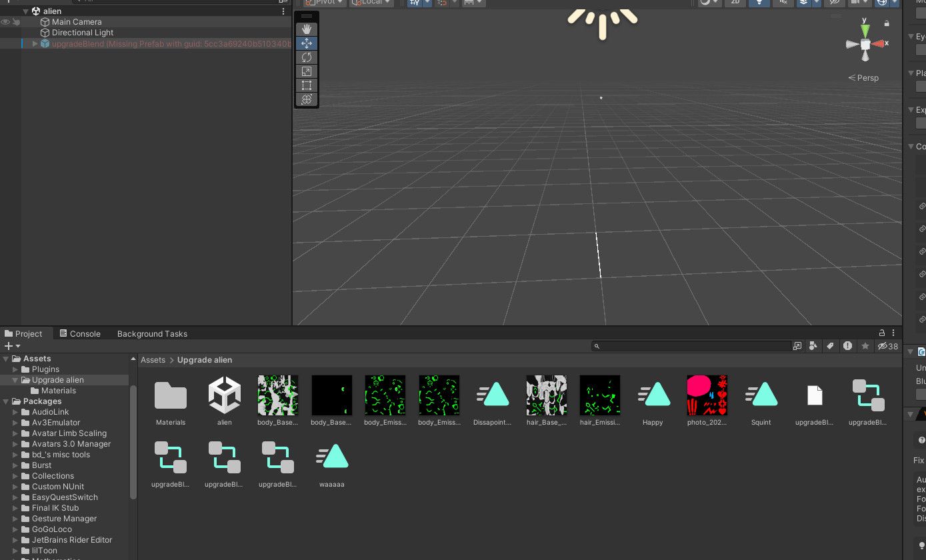Select the Materials subfolder in the folder tree
Screen dimensions: 926x560
pyautogui.click(x=59, y=391)
